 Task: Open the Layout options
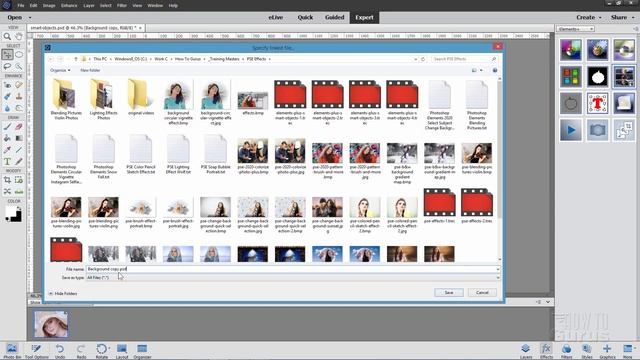point(122,351)
